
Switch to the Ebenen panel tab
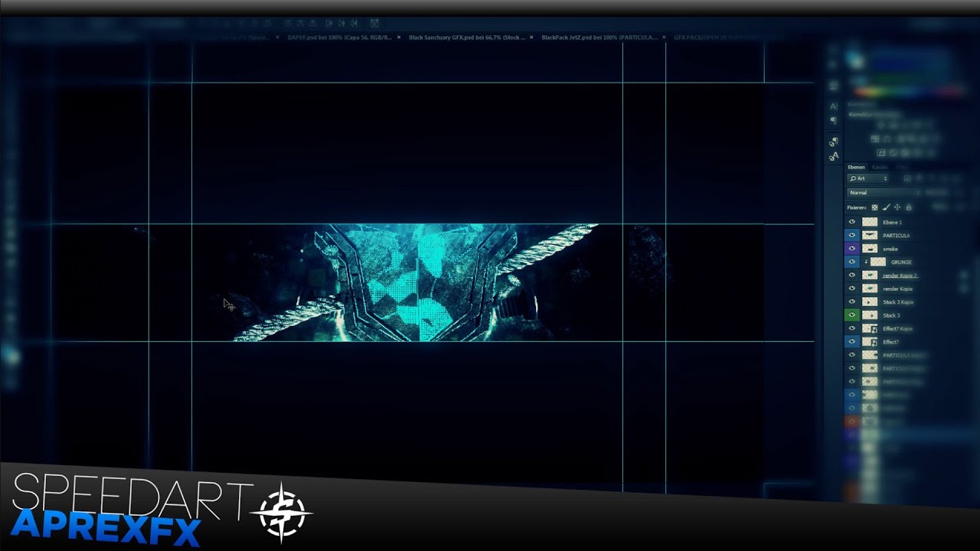point(856,167)
